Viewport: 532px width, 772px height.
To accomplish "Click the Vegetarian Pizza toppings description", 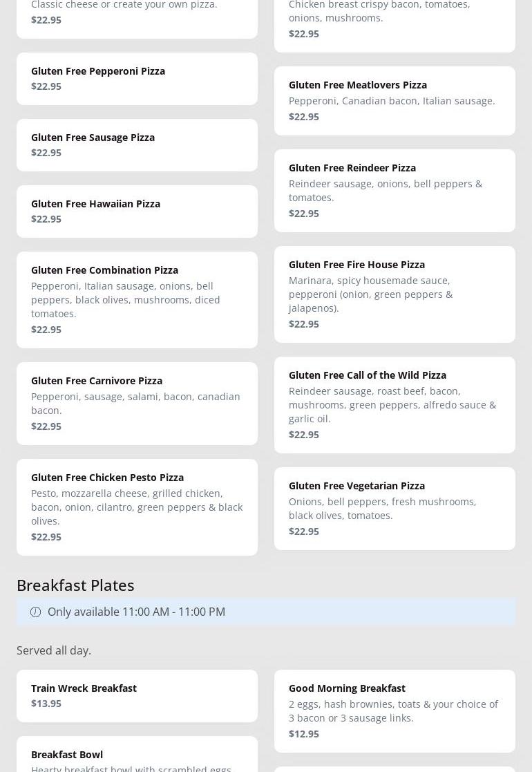I will (382, 508).
